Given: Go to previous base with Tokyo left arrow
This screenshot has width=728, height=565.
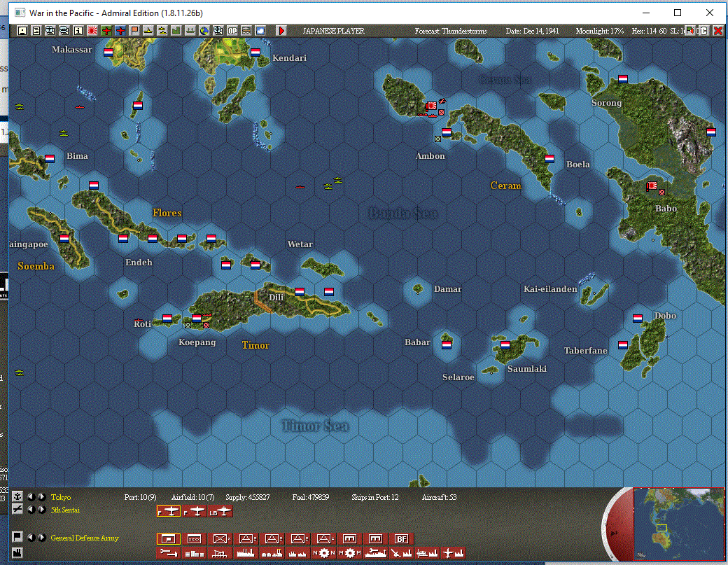Looking at the screenshot, I should 31,496.
